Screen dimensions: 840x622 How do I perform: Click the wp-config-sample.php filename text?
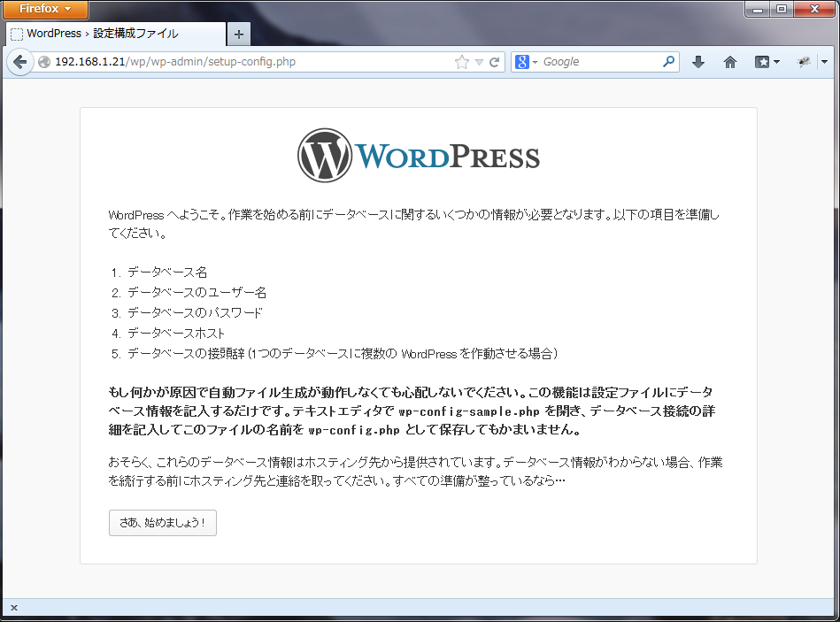(469, 411)
